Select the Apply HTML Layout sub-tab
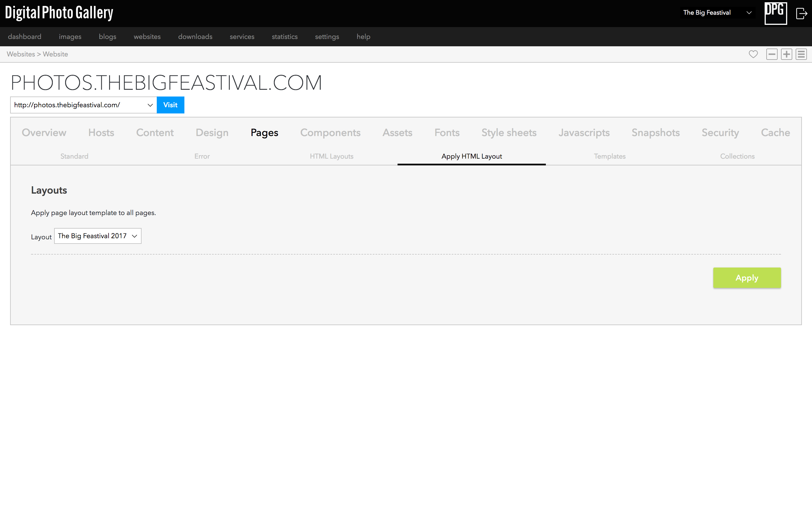 [472, 156]
